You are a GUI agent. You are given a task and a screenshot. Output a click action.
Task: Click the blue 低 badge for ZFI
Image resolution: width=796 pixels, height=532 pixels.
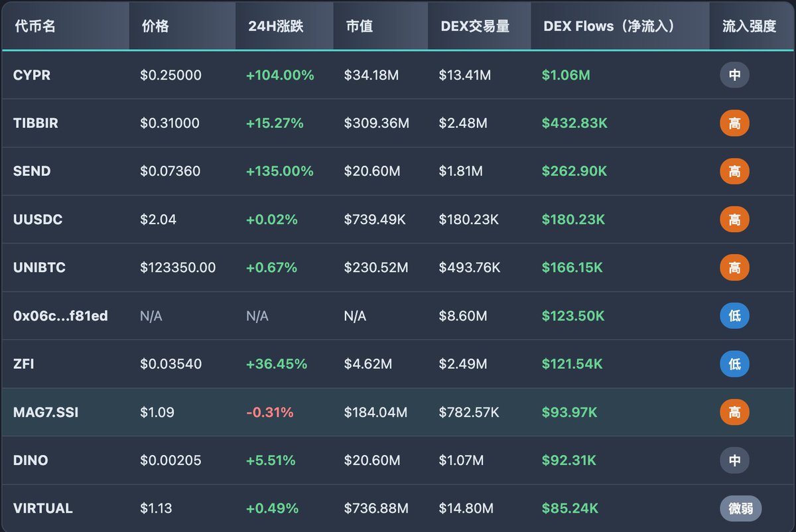click(x=734, y=364)
